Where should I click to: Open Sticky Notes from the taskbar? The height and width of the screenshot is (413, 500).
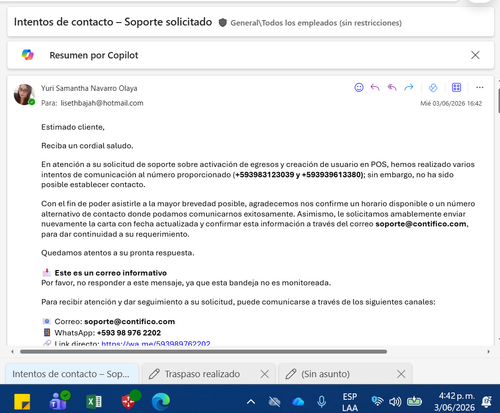22,402
